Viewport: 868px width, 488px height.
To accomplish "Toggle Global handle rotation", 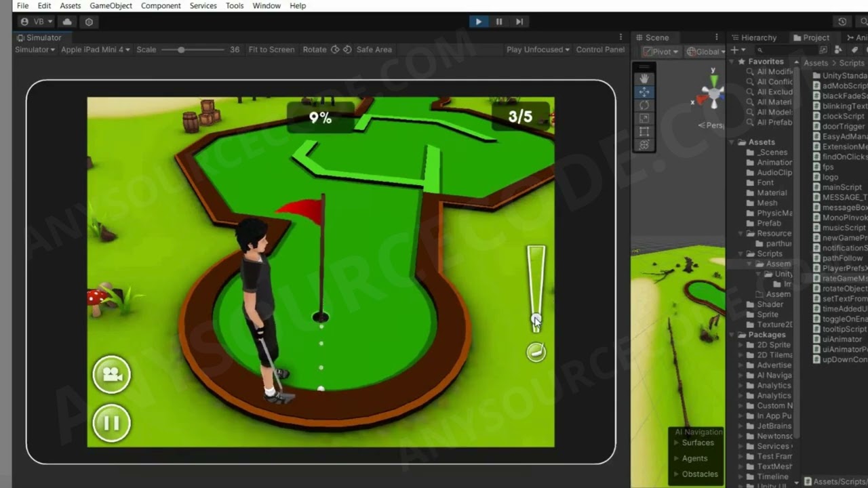I will (x=705, y=52).
